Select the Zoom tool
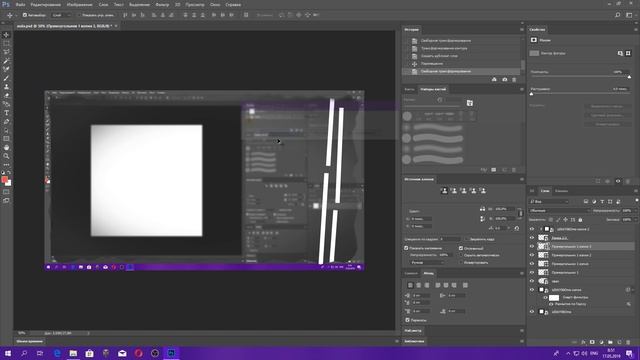This screenshot has width=640, height=360. 7,156
